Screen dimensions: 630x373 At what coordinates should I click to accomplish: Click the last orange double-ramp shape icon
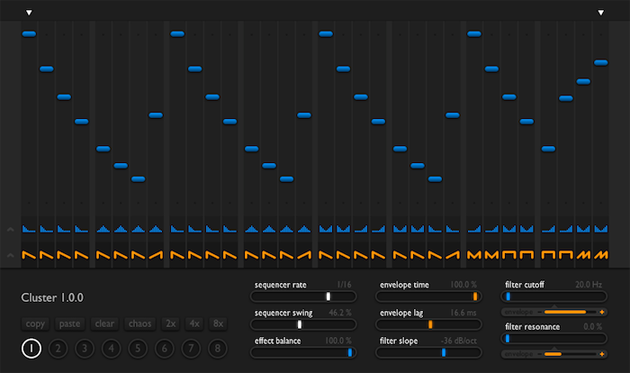point(601,255)
